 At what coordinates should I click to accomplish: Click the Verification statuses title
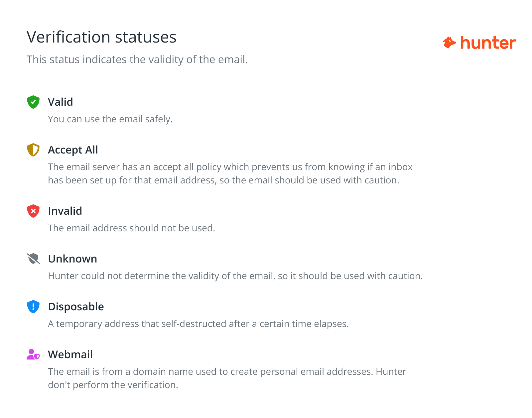(101, 37)
